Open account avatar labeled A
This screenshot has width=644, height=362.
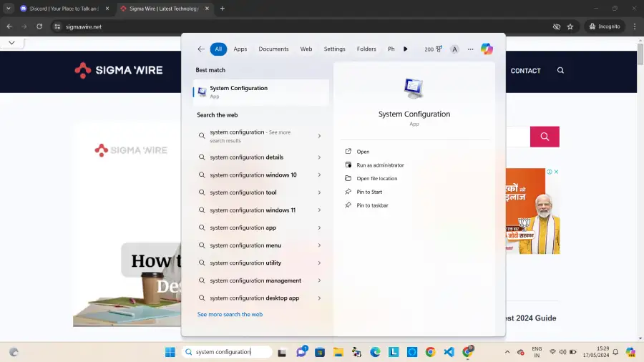454,49
